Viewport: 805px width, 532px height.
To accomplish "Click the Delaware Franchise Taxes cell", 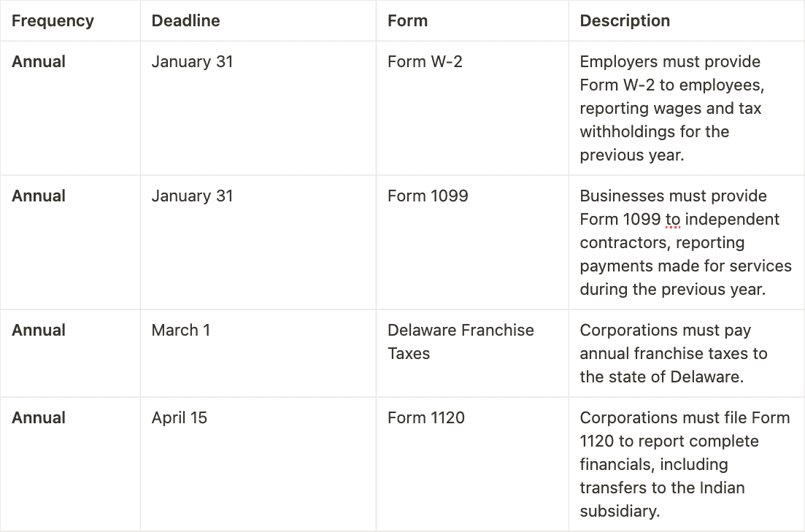I will point(461,342).
